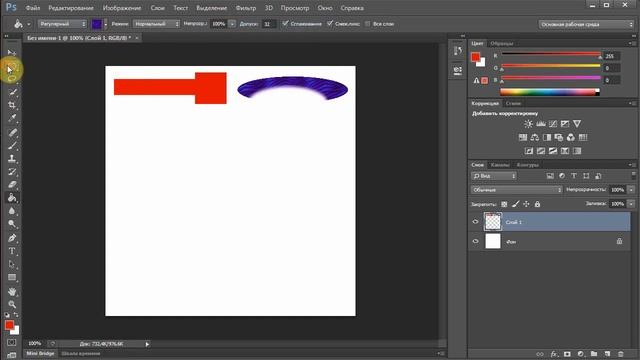Viewport: 640px width, 360px height.
Task: Toggle the Contiguous checkbox
Action: 330,24
